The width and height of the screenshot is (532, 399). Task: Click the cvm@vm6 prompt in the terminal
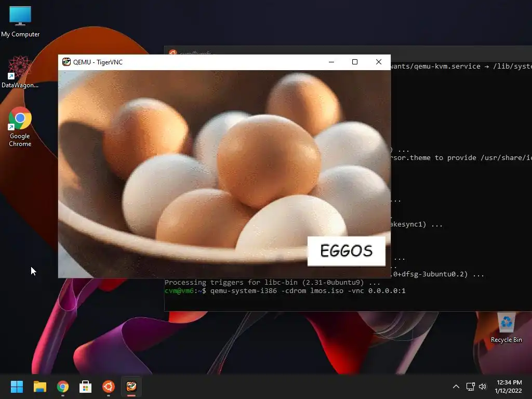(x=185, y=291)
